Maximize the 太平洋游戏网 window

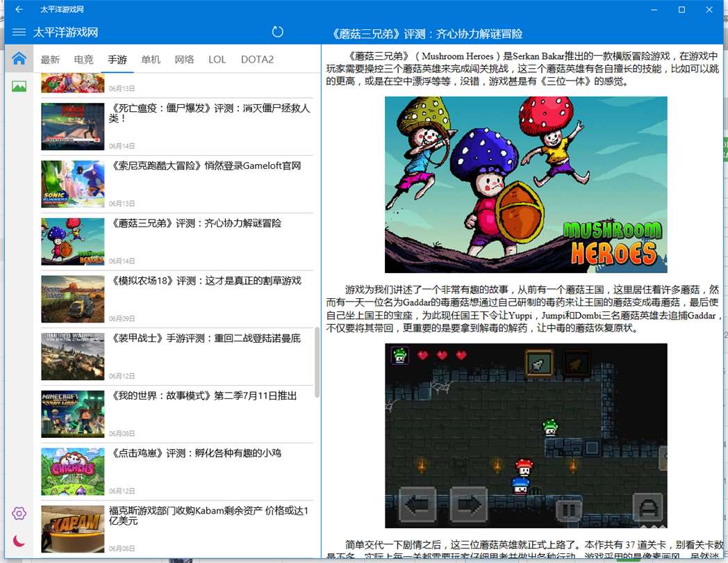pos(681,9)
